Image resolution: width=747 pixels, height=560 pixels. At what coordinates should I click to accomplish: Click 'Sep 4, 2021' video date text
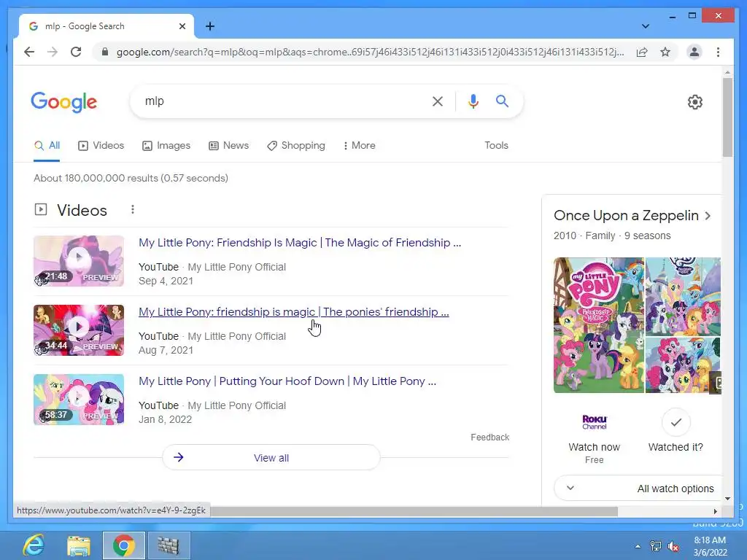(166, 281)
